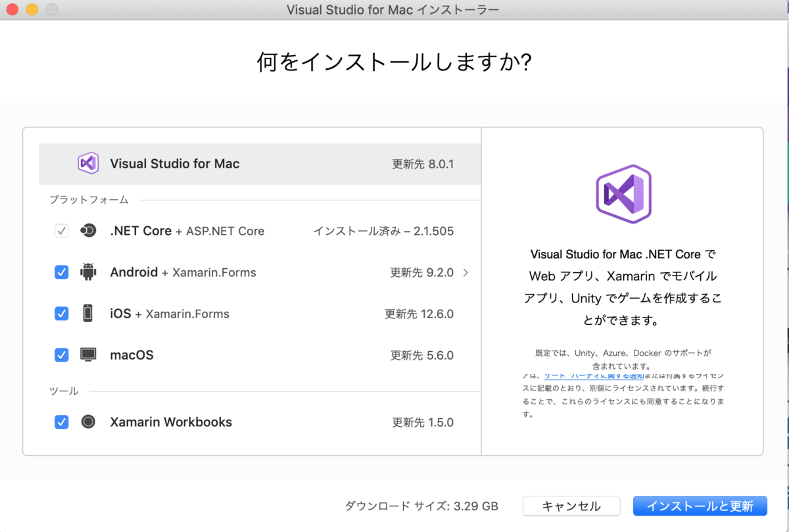Click the '更新先 12.6.0' version text
The height and width of the screenshot is (532, 789).
click(419, 314)
